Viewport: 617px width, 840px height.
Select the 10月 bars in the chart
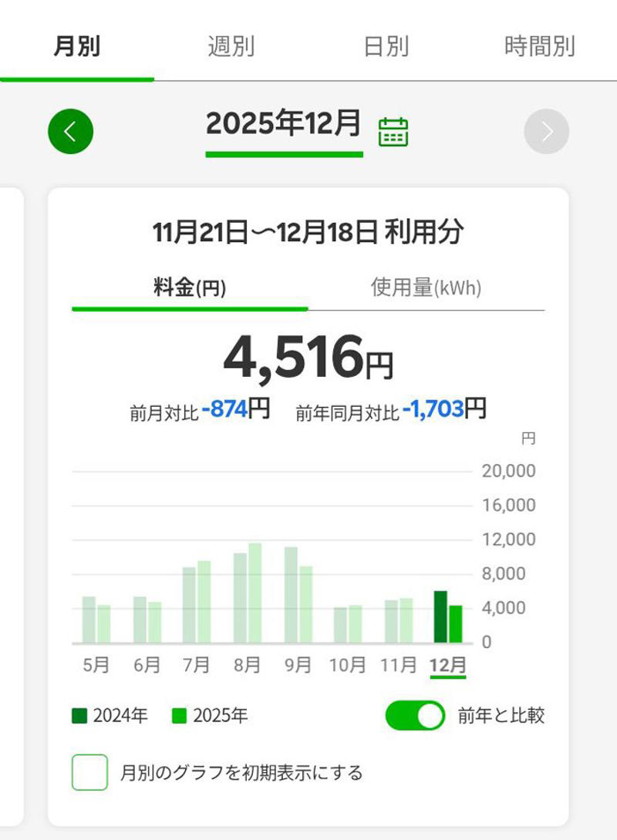click(348, 624)
